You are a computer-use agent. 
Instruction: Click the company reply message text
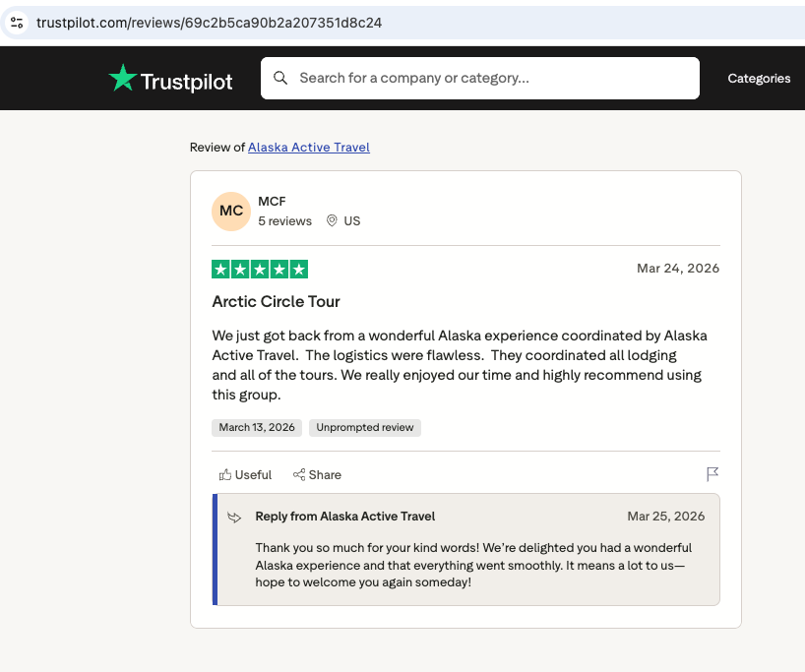(x=473, y=565)
